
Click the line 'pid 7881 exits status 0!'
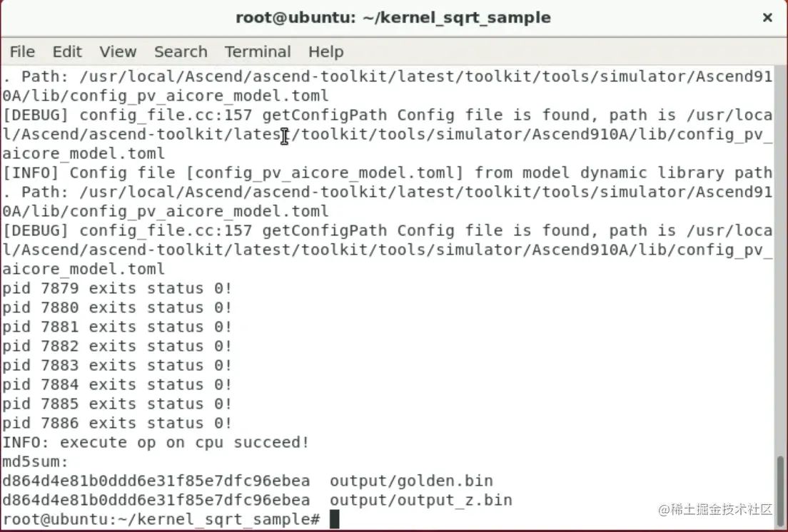click(x=116, y=327)
